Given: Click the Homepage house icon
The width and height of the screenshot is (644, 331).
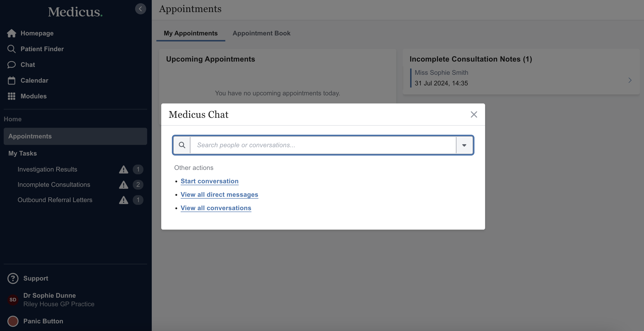Looking at the screenshot, I should click(x=12, y=33).
